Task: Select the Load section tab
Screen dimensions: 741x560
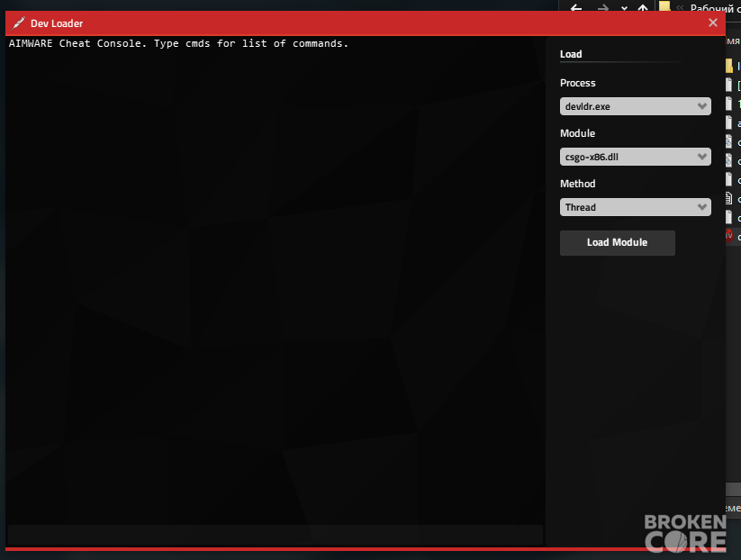Action: [x=571, y=54]
